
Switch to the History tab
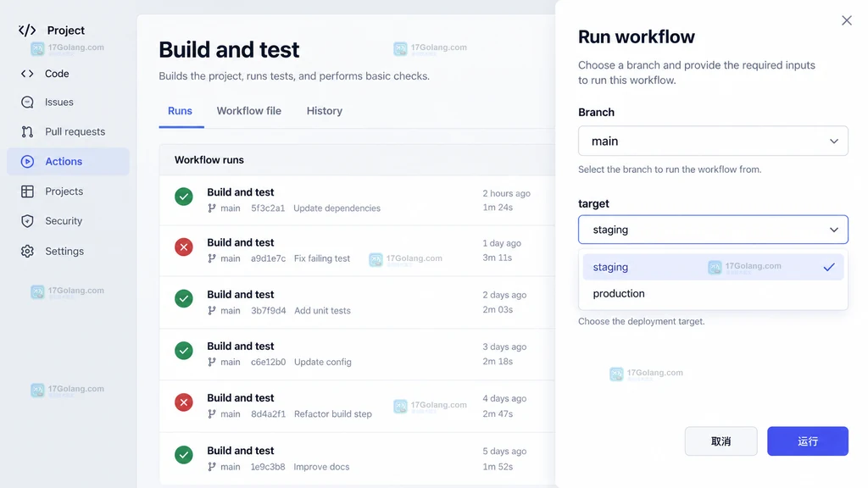click(x=325, y=111)
